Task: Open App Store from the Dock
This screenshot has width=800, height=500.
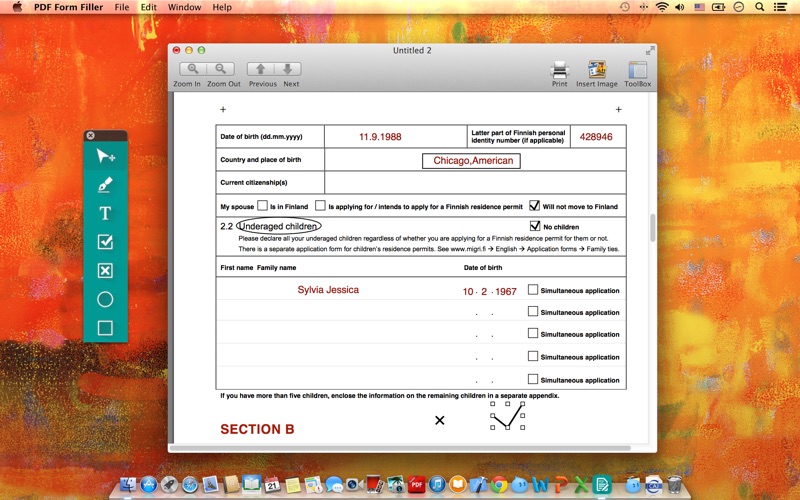Action: 149,484
